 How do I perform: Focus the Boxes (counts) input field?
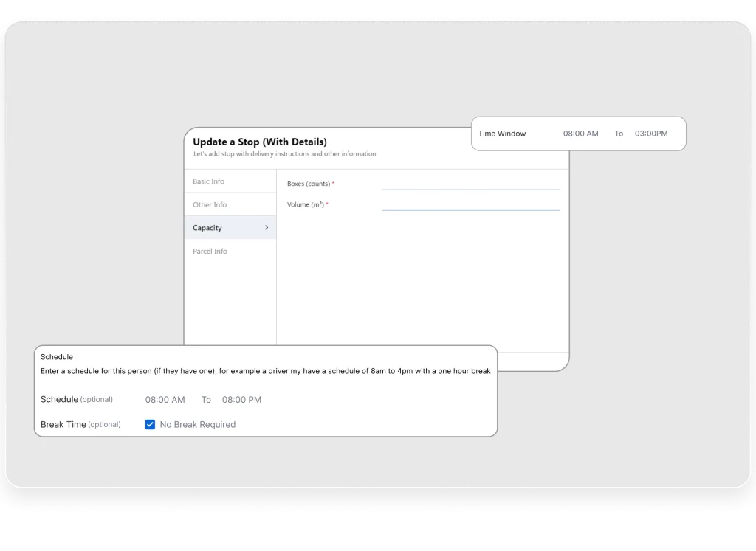point(471,184)
